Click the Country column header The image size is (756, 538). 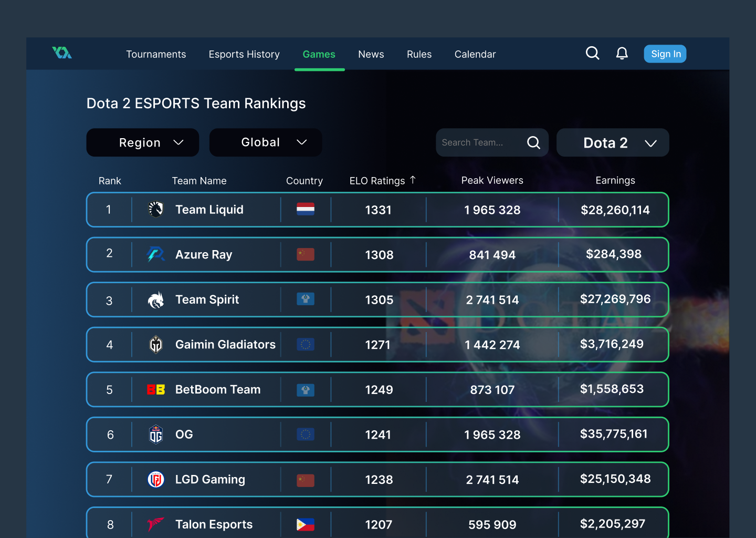tap(304, 181)
